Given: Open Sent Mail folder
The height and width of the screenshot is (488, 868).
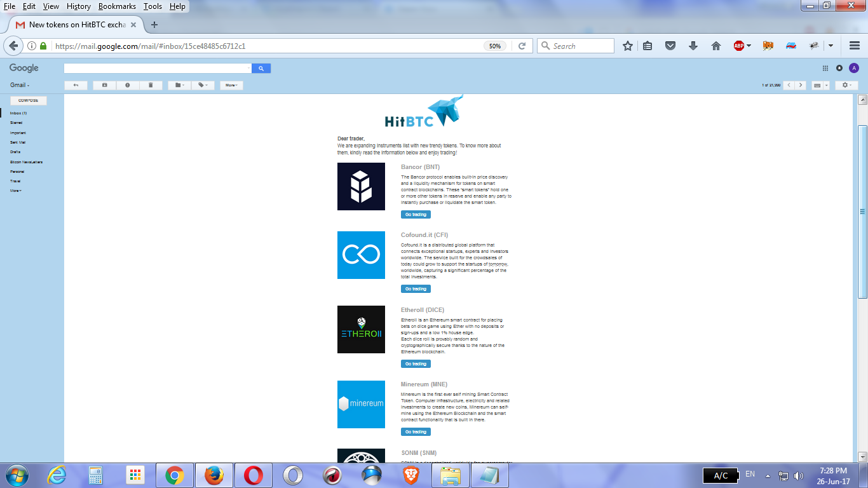Looking at the screenshot, I should coord(18,142).
